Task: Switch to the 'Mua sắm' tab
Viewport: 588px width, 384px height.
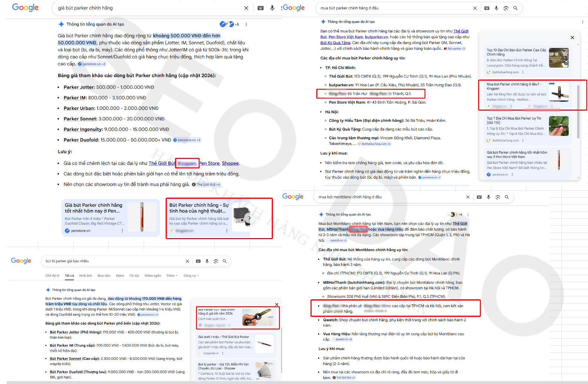Action: pyautogui.click(x=104, y=276)
